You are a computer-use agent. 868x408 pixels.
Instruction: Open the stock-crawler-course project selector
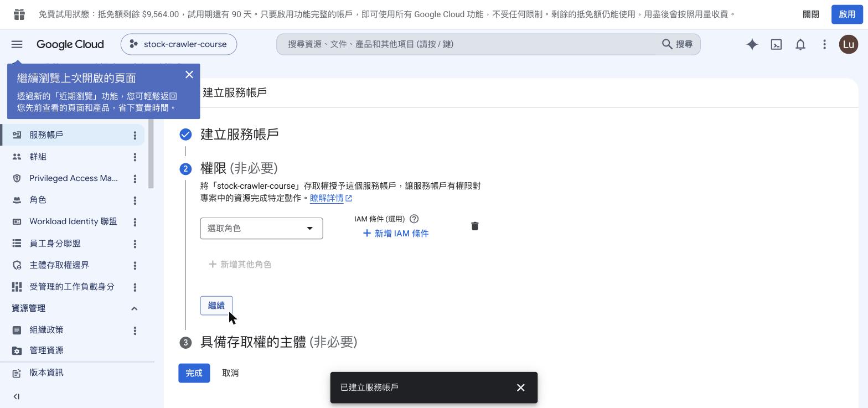[x=179, y=44]
